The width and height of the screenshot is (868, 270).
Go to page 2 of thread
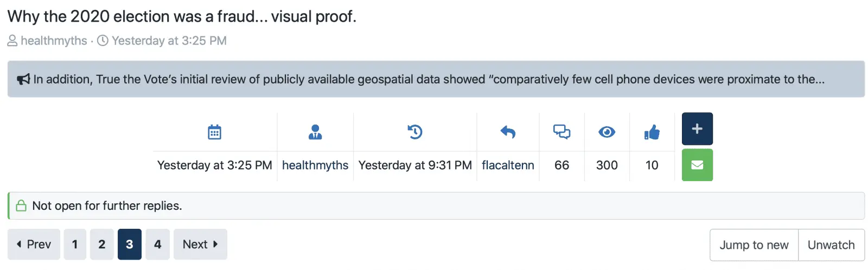[102, 245]
